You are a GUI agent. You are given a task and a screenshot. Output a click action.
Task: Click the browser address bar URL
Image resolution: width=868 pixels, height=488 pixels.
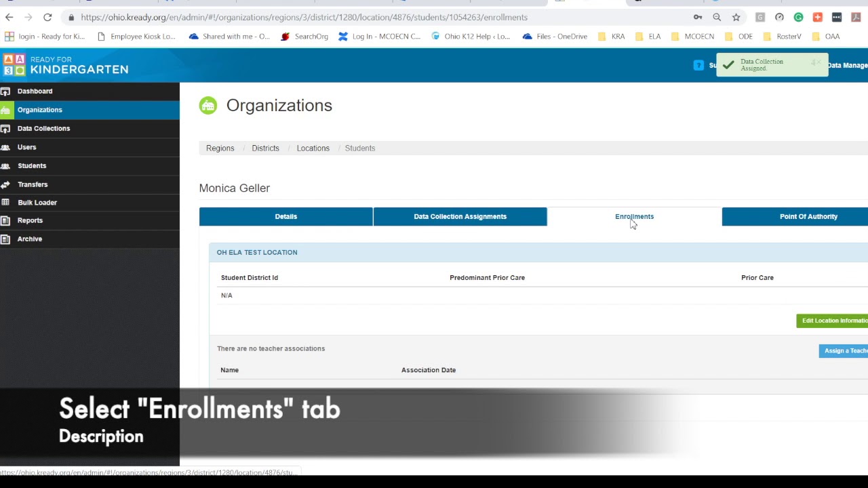pyautogui.click(x=304, y=17)
